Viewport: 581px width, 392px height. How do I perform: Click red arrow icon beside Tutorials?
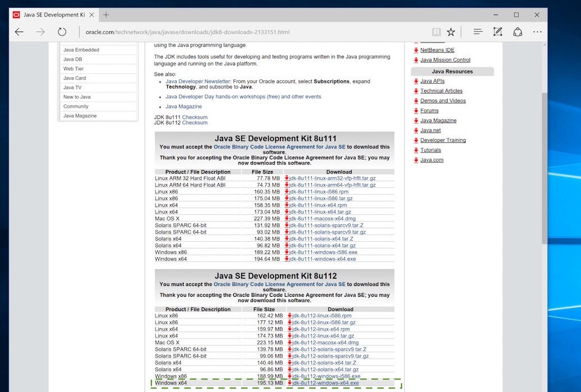(x=416, y=150)
